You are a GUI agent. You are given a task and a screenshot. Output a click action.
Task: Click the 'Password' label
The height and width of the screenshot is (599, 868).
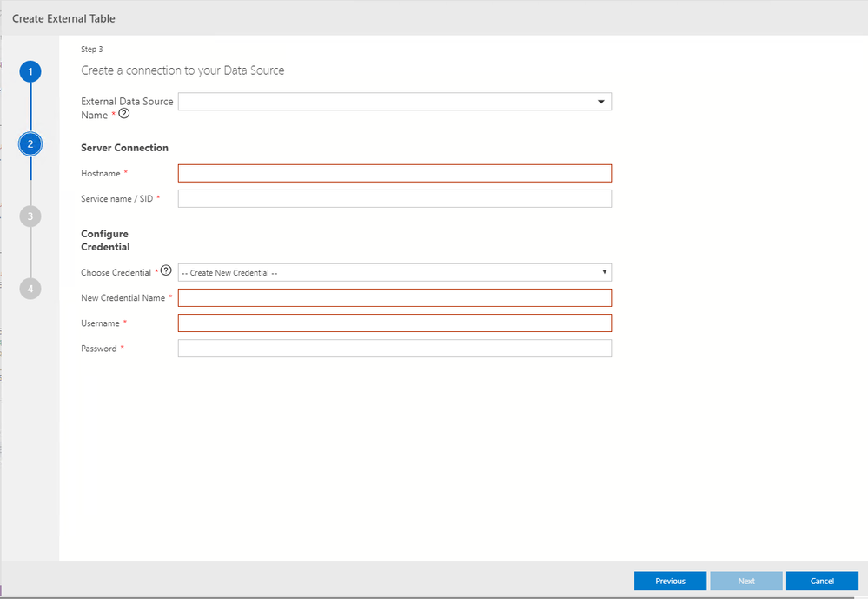pos(98,349)
